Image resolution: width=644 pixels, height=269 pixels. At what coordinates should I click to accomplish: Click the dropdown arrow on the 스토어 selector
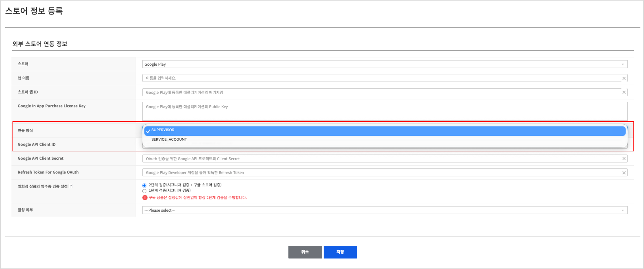[623, 64]
